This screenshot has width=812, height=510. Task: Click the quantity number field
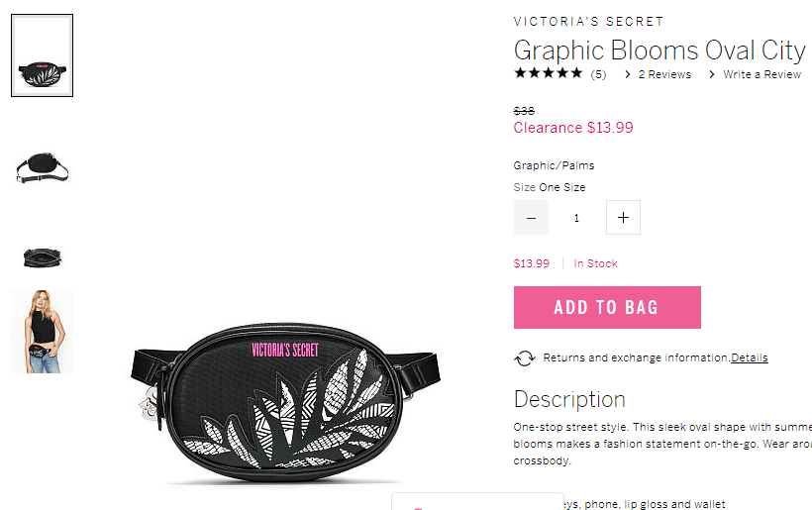click(576, 218)
